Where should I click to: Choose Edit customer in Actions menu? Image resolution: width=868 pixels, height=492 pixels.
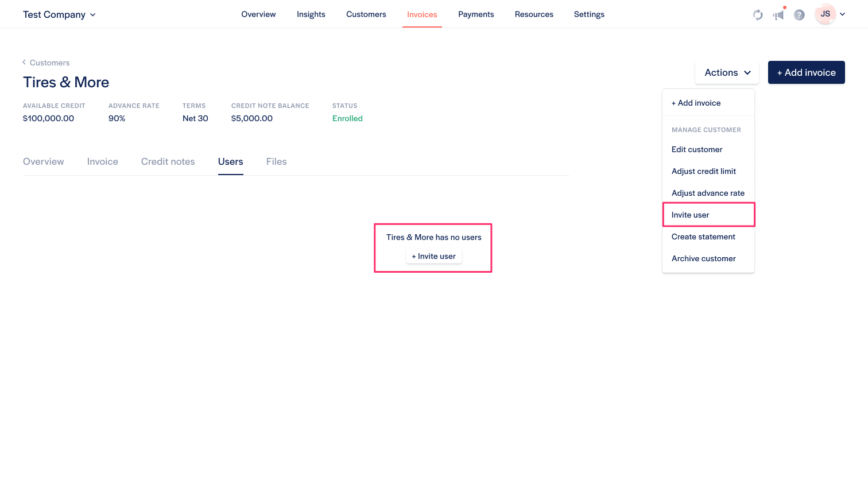(x=697, y=149)
